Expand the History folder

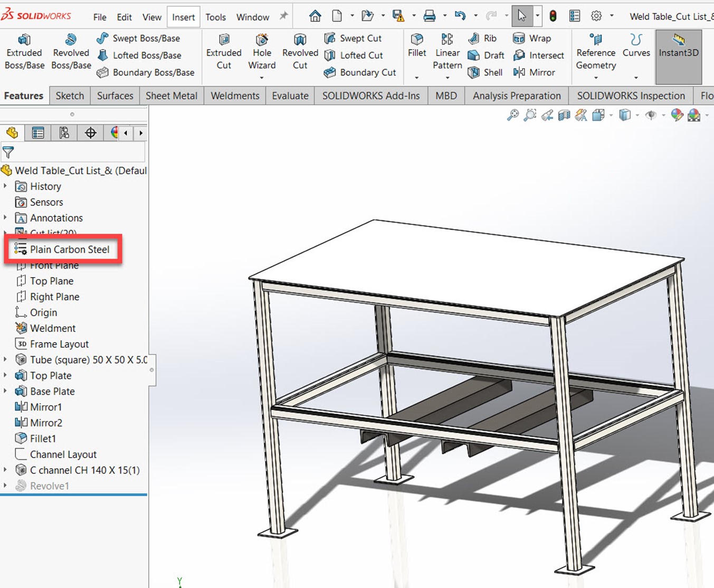tap(5, 186)
